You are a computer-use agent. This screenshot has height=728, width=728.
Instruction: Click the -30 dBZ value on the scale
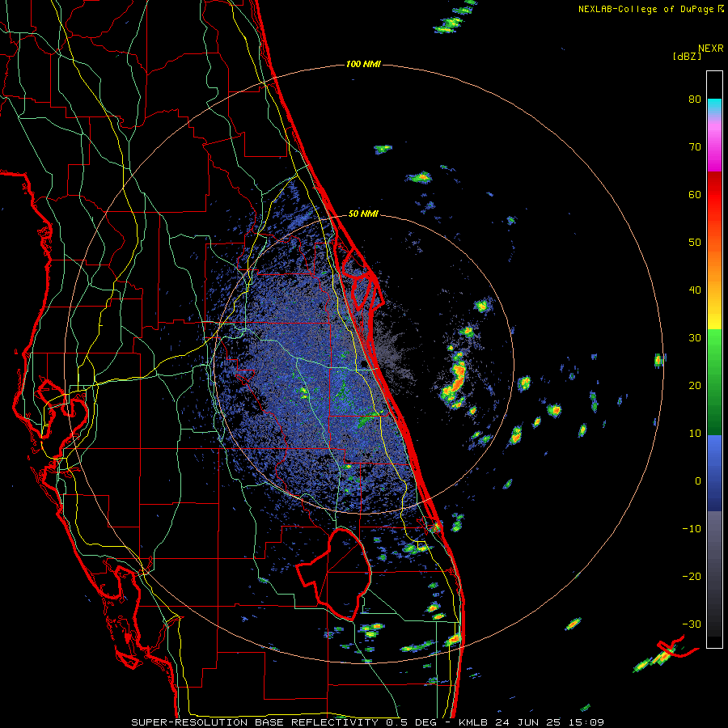[692, 624]
